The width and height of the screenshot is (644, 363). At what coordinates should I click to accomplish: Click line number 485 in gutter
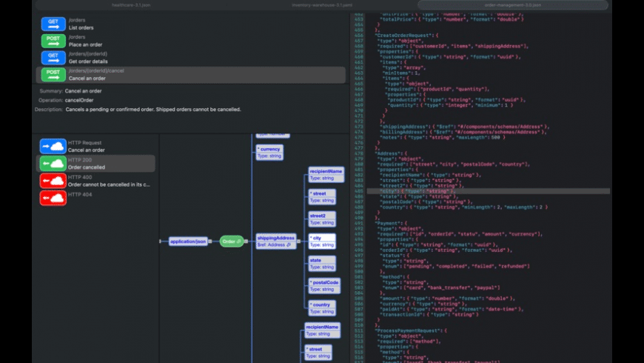coord(358,191)
